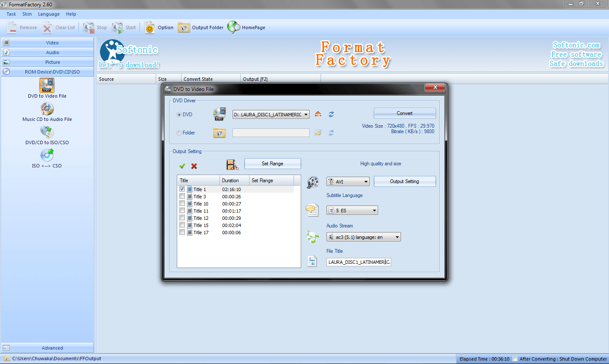
Task: Open the Output Folder toolbar icon
Action: tap(184, 27)
